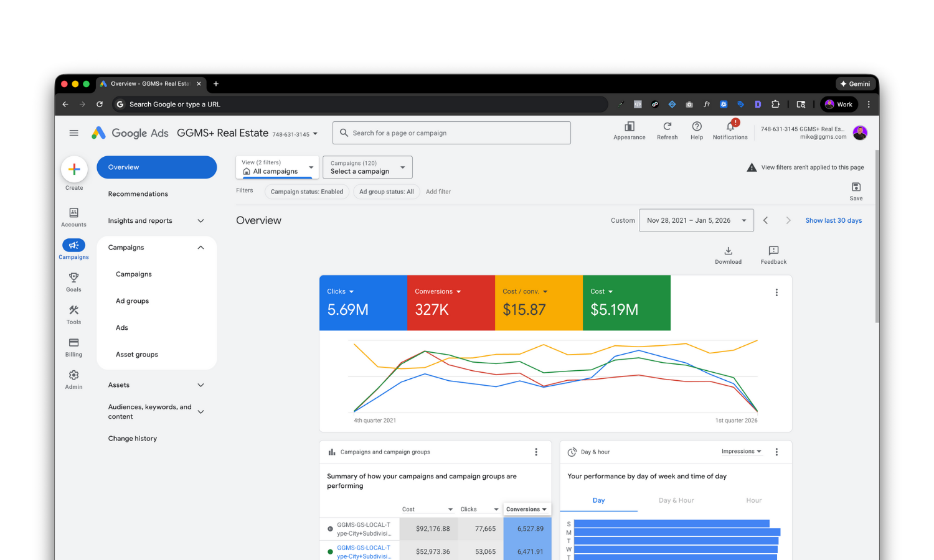Expand the Select a campaign dropdown
934x560 pixels.
[367, 167]
